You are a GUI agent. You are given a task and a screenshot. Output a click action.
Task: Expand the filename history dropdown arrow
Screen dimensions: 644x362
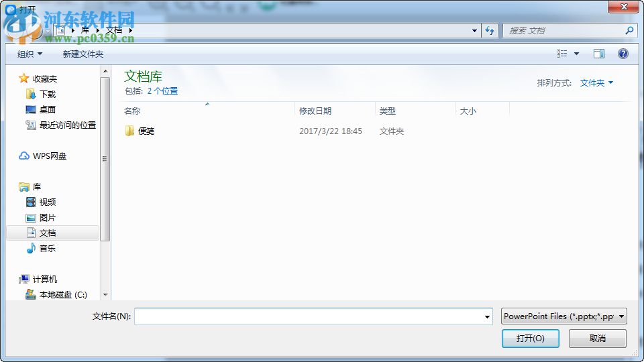click(487, 316)
